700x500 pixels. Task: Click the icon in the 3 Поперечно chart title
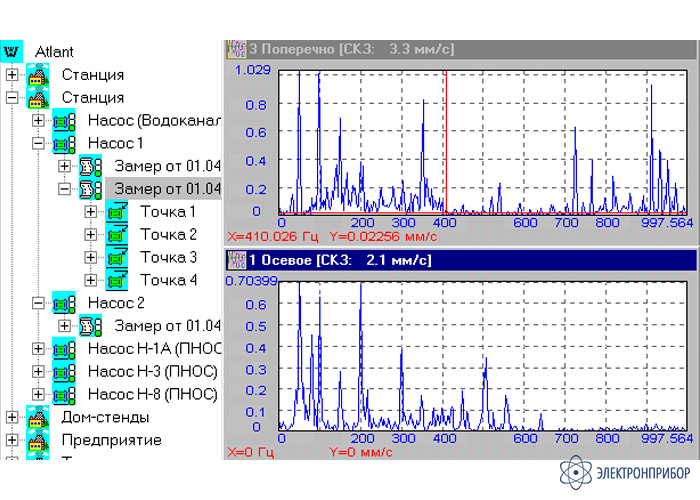click(x=236, y=48)
